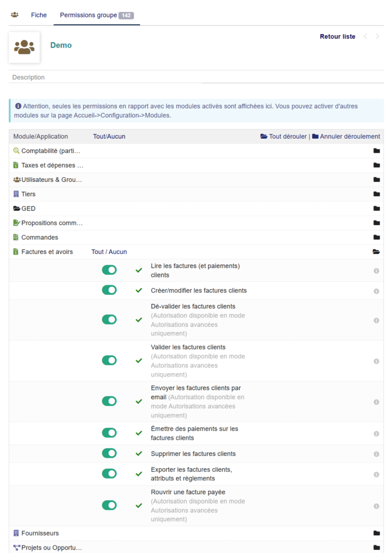The width and height of the screenshot is (392, 553).
Task: Select the Permissions groupe tab
Action: [89, 15]
